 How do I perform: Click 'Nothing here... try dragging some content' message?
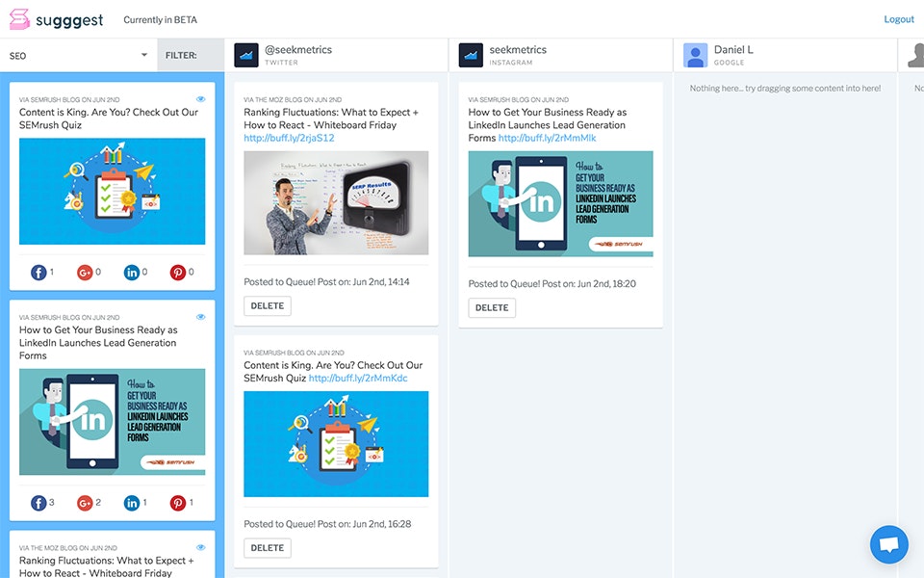(x=785, y=88)
